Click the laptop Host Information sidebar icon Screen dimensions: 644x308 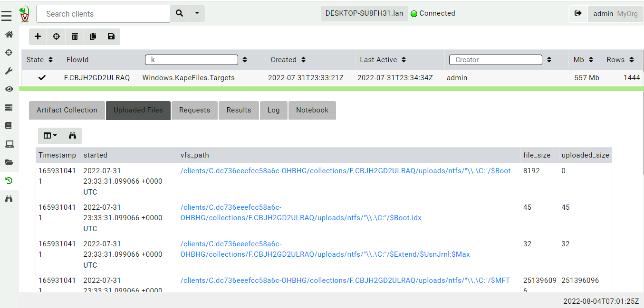(x=9, y=144)
